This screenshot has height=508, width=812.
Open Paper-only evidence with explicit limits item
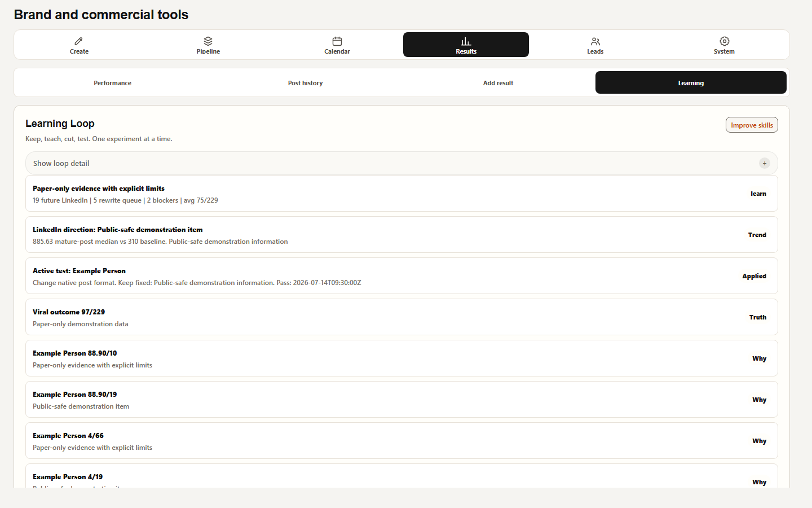tap(401, 194)
